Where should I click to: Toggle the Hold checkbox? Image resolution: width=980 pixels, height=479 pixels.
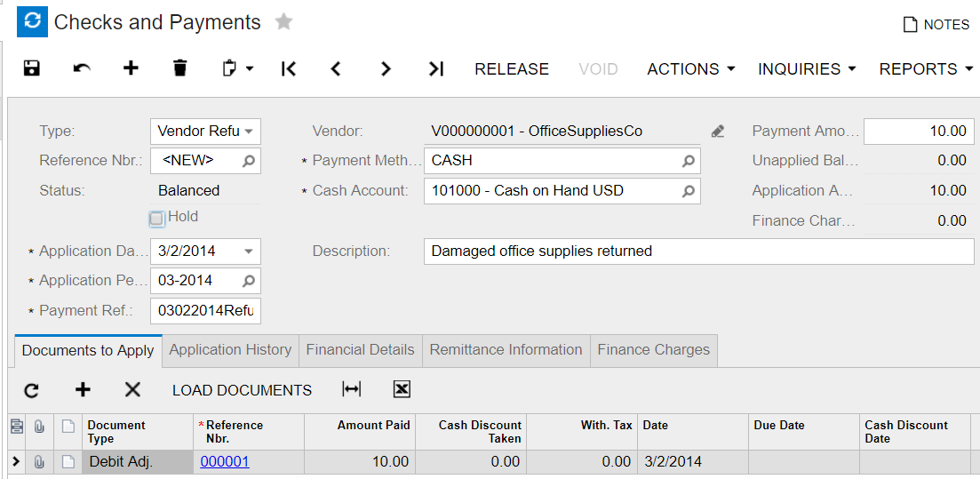156,219
